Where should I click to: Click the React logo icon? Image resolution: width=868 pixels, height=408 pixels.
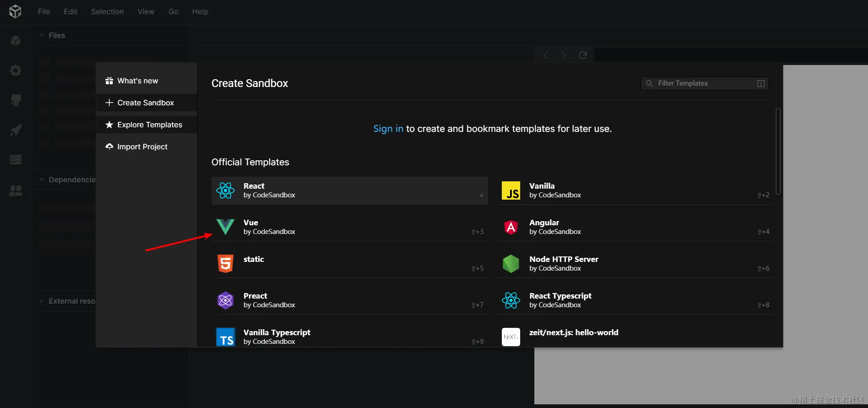(x=225, y=190)
